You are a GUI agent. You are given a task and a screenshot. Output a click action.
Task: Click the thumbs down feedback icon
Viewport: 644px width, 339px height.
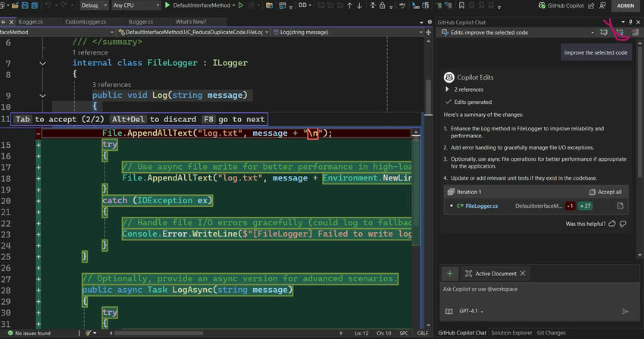click(623, 224)
